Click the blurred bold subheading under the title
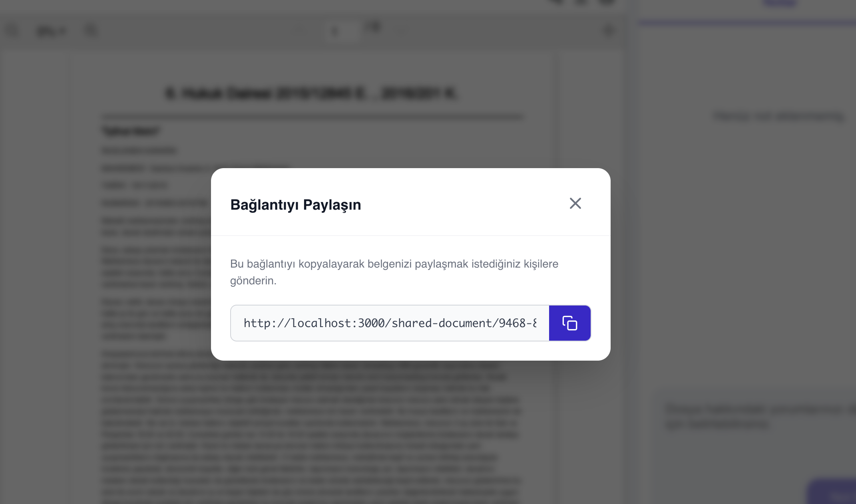 click(x=131, y=131)
